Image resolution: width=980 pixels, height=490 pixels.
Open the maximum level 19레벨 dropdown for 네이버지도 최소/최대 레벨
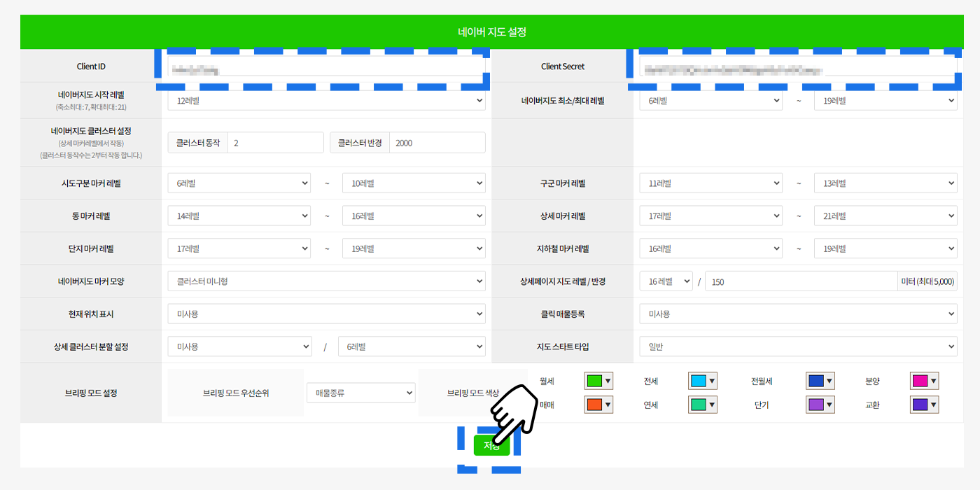click(x=885, y=101)
